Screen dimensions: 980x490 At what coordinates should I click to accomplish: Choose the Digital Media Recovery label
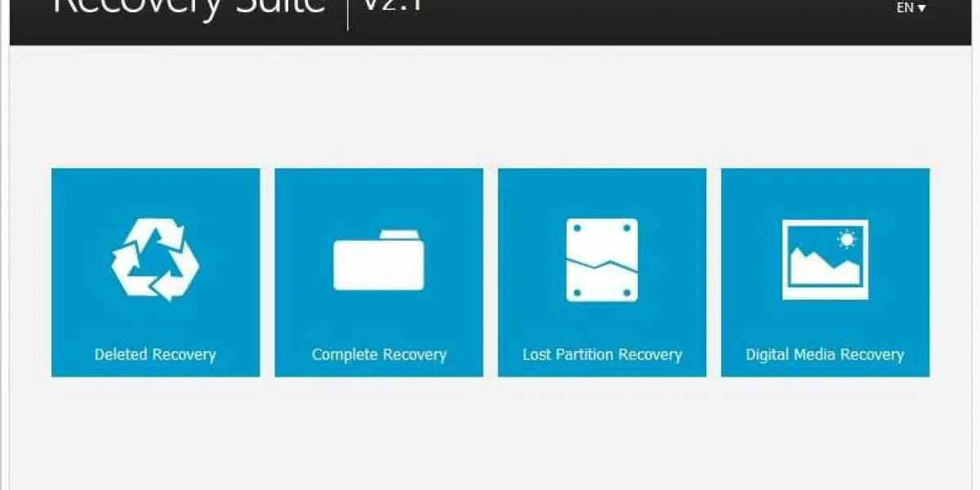(x=825, y=354)
